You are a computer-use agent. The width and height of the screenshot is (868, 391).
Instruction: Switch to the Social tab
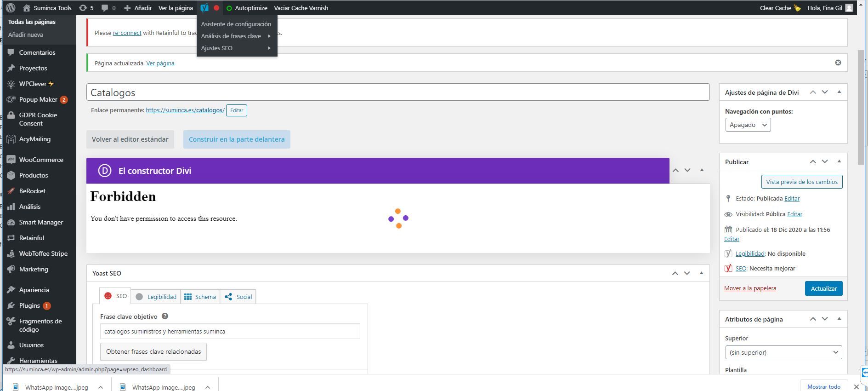[x=238, y=297]
